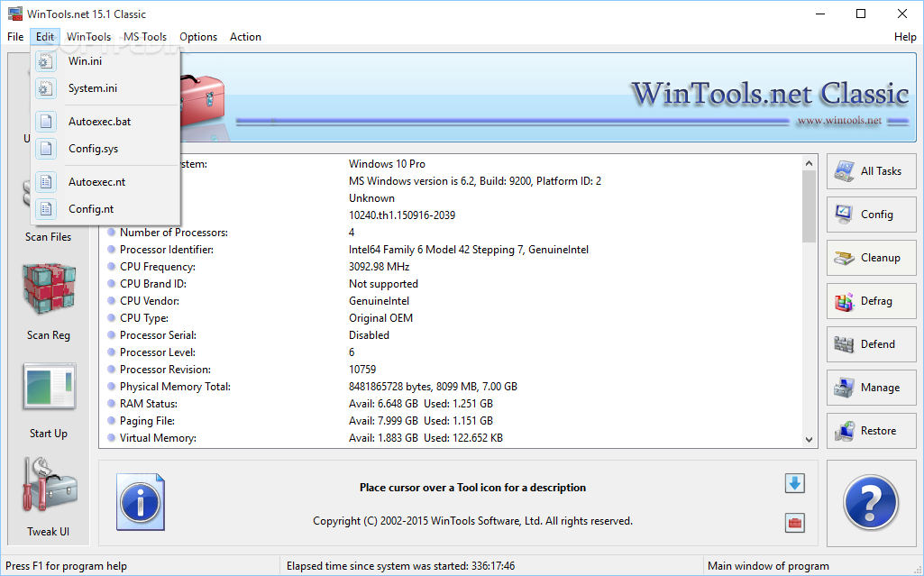Viewport: 924px width, 576px height.
Task: Select Config.nt menu entry
Action: tap(105, 209)
